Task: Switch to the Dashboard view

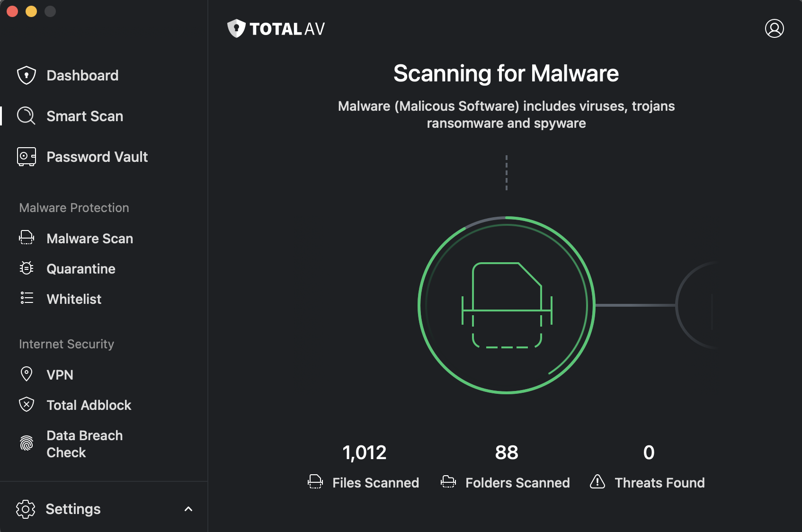Action: [x=82, y=75]
